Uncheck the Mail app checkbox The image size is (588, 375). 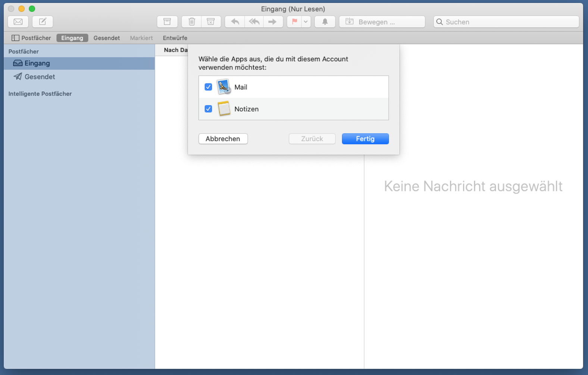208,87
